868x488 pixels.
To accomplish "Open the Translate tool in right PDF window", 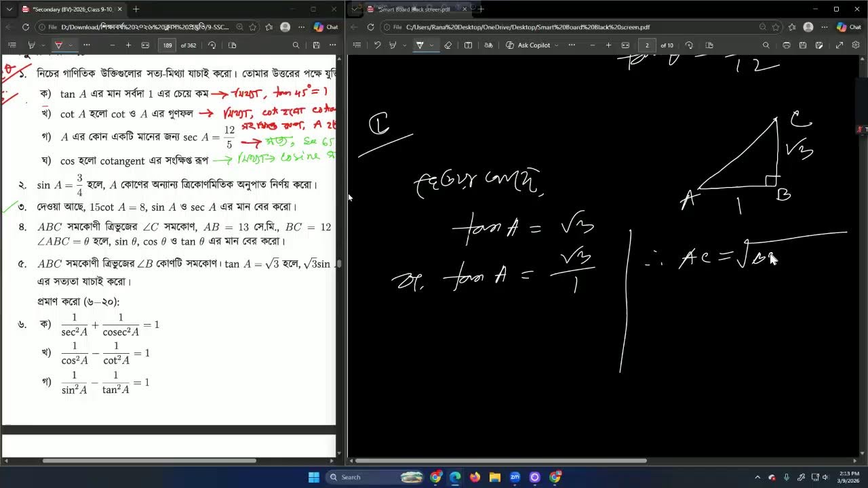I will pos(488,45).
